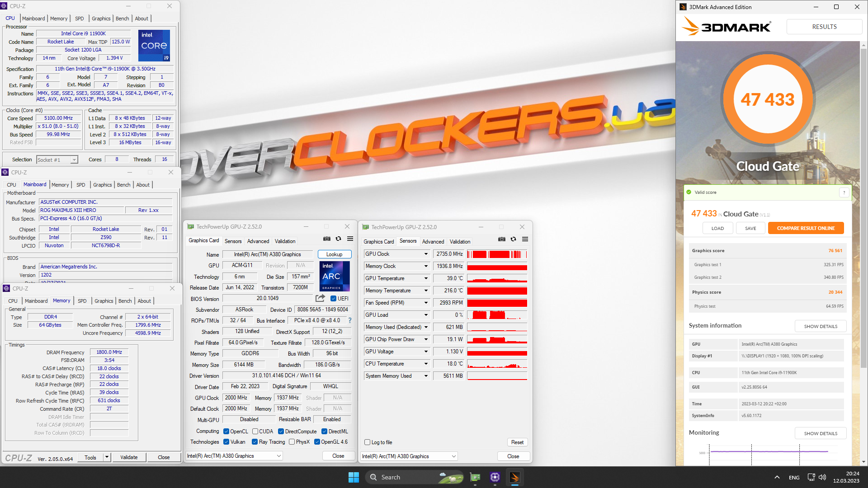Click the Intel Core i9 logo

coord(154,45)
